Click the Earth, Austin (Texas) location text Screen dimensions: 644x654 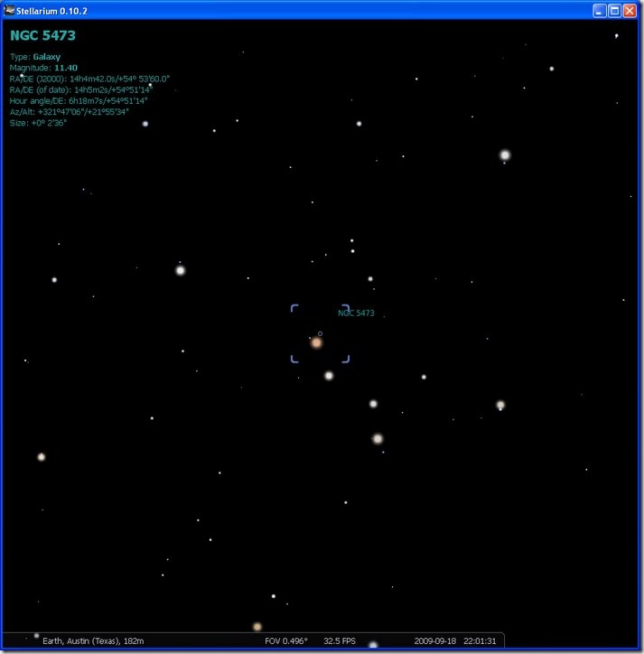(x=87, y=640)
